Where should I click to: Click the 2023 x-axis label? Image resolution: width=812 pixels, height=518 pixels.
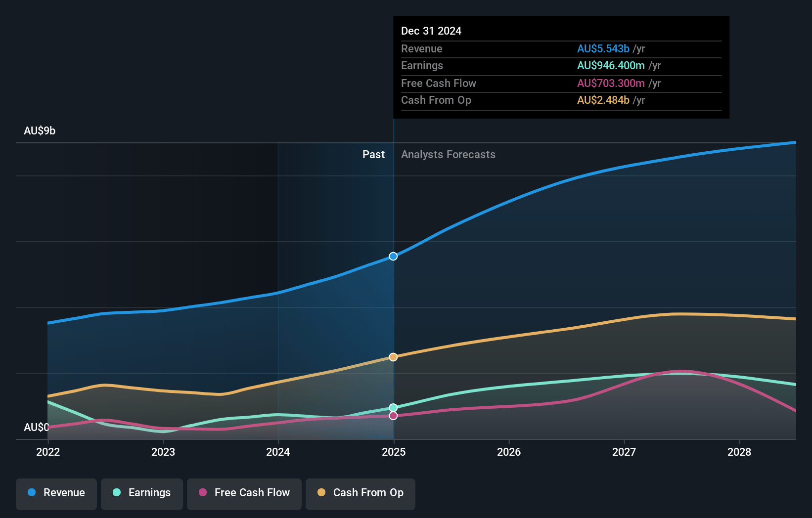(163, 452)
